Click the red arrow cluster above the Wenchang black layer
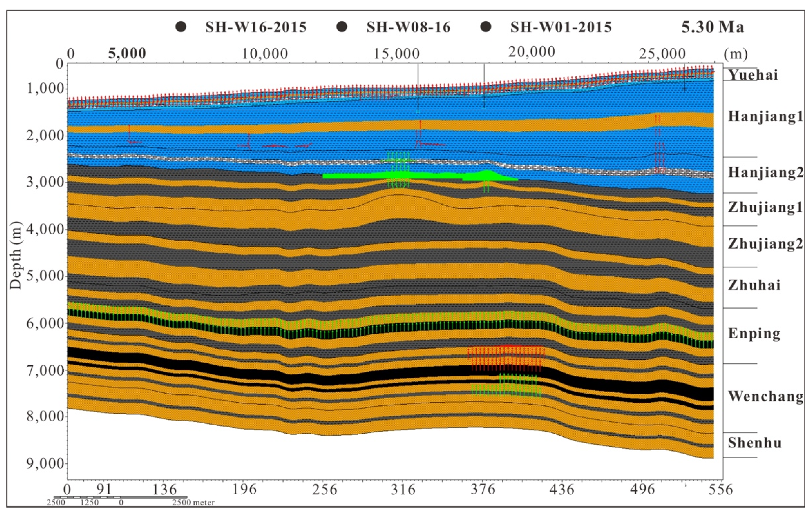The height and width of the screenshot is (513, 812). click(x=506, y=357)
